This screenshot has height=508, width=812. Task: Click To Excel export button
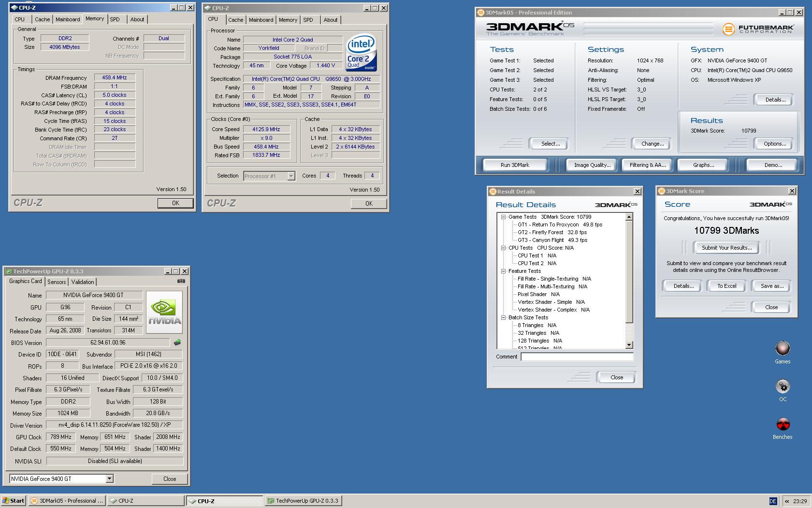tap(726, 286)
